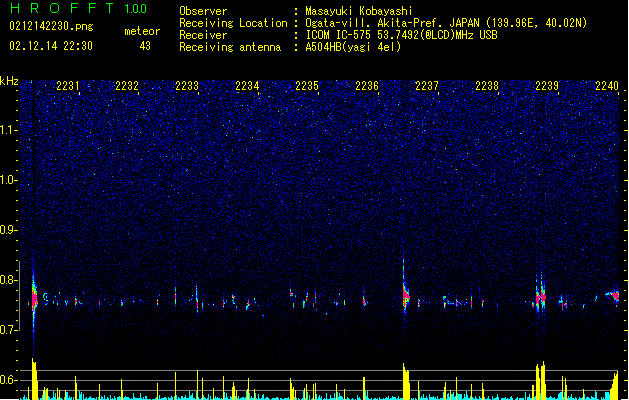Click the echo at the 2240 edge
The height and width of the screenshot is (400, 629).
click(x=613, y=297)
